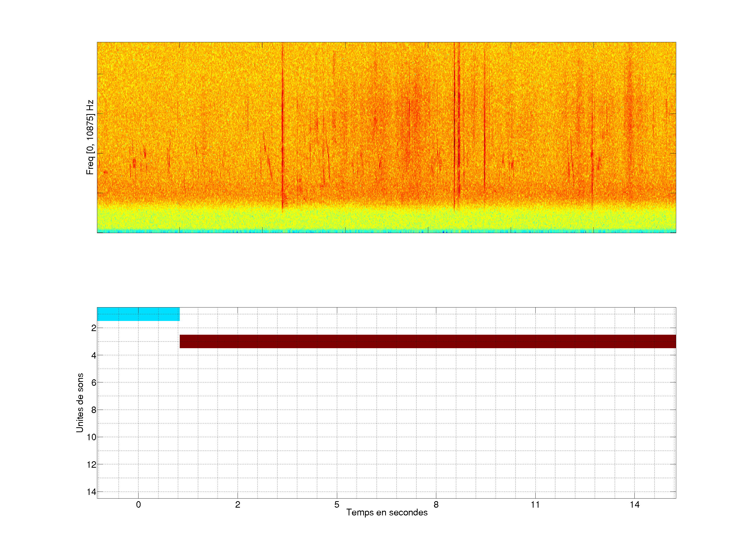747x560 pixels.
Task: Click y-axis tick label 2
Action: (x=94, y=328)
